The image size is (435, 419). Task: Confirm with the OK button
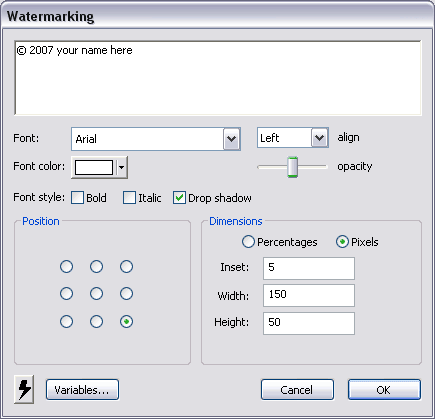(384, 389)
